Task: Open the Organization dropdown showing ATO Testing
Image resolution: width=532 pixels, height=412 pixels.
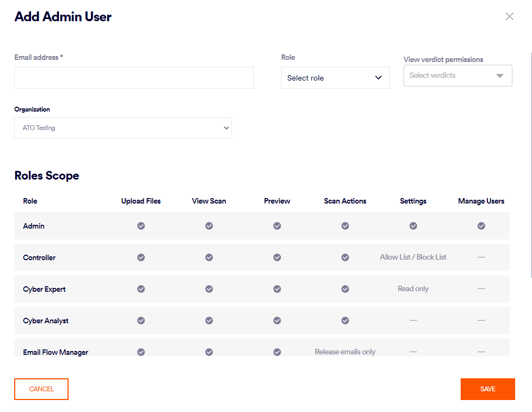Action: click(x=123, y=128)
